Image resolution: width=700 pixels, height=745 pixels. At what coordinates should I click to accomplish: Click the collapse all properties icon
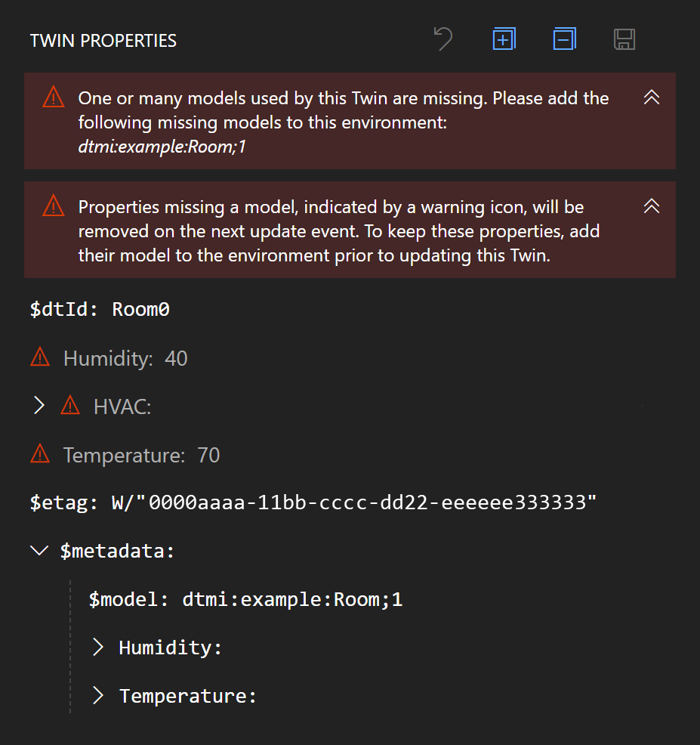[x=564, y=39]
